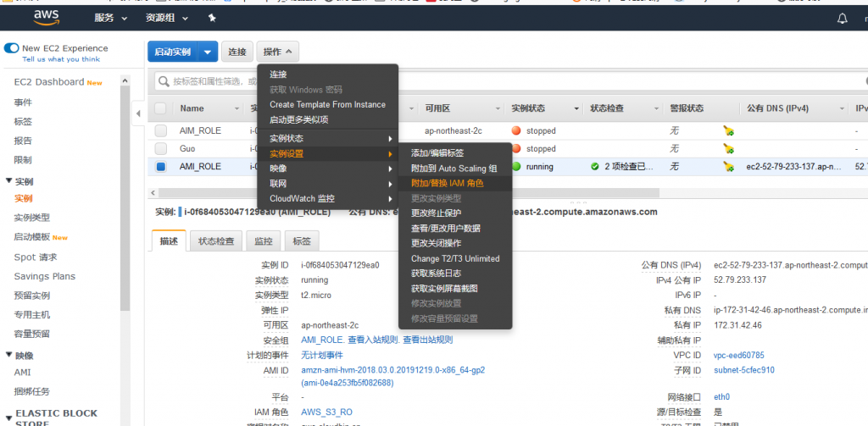This screenshot has width=868, height=426.
Task: Open the subnet-5cfec910 link
Action: [744, 370]
